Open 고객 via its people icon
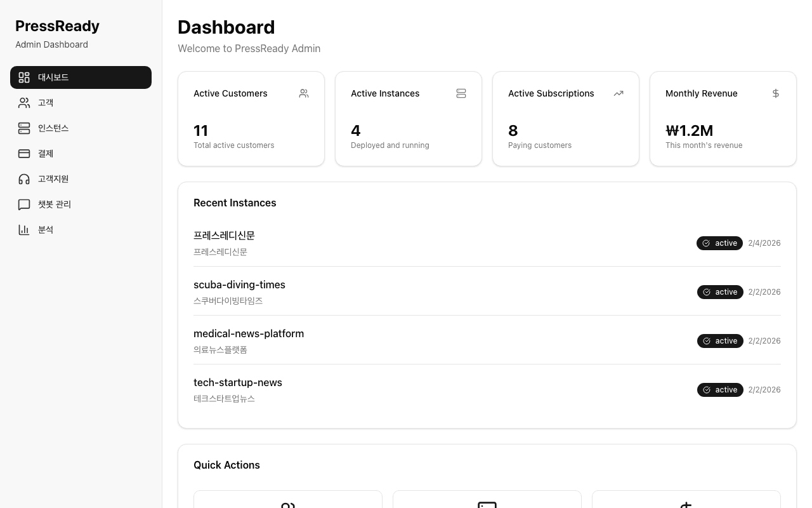Screen dimensions: 812x508 (24, 103)
